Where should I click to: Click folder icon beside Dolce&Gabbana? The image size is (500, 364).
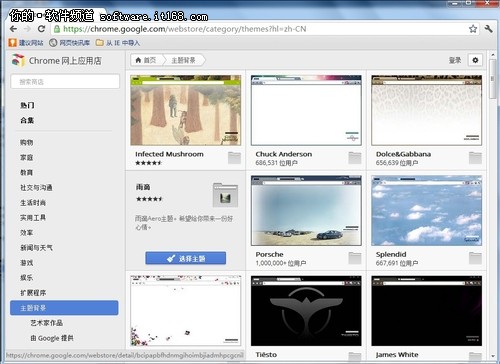pyautogui.click(x=475, y=158)
